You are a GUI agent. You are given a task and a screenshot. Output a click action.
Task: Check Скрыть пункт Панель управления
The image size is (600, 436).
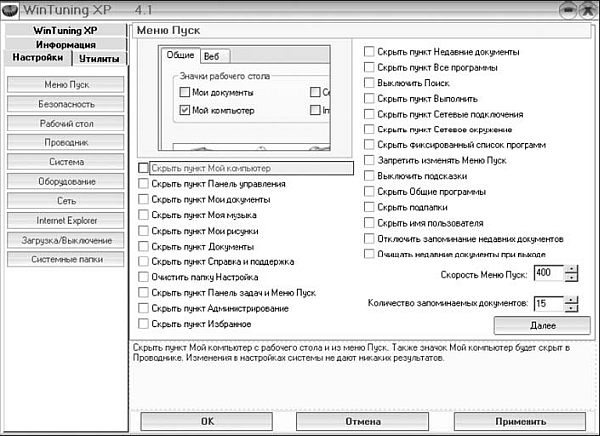(143, 184)
